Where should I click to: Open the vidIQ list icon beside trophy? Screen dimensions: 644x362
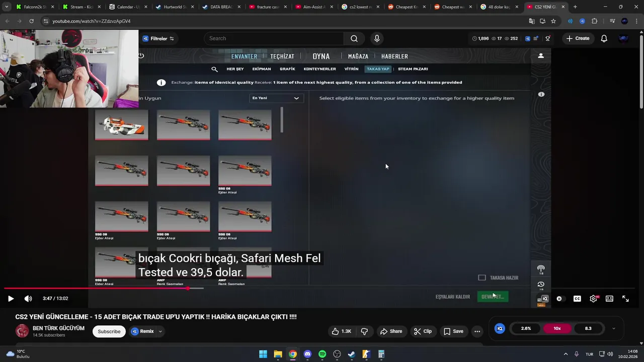536,39
